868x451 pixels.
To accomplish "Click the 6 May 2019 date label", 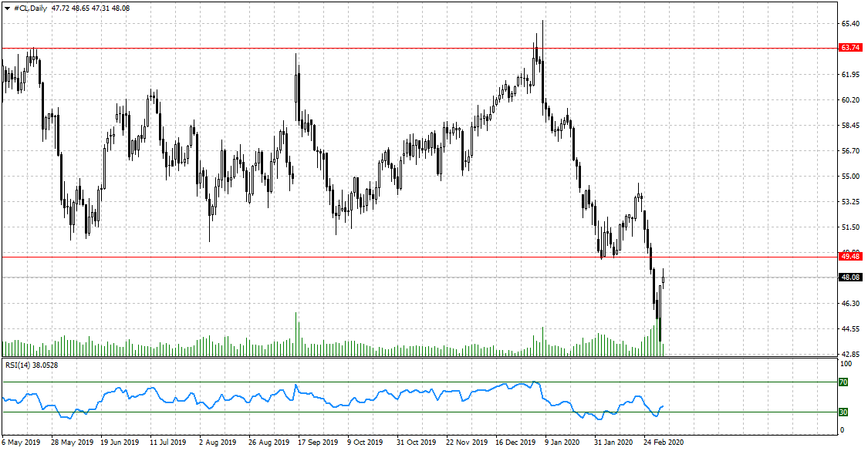I will [x=21, y=443].
